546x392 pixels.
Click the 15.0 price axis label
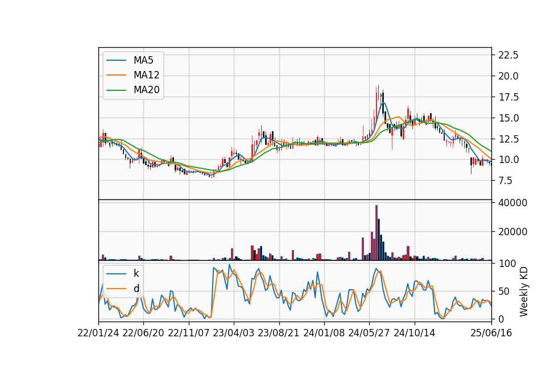[508, 118]
